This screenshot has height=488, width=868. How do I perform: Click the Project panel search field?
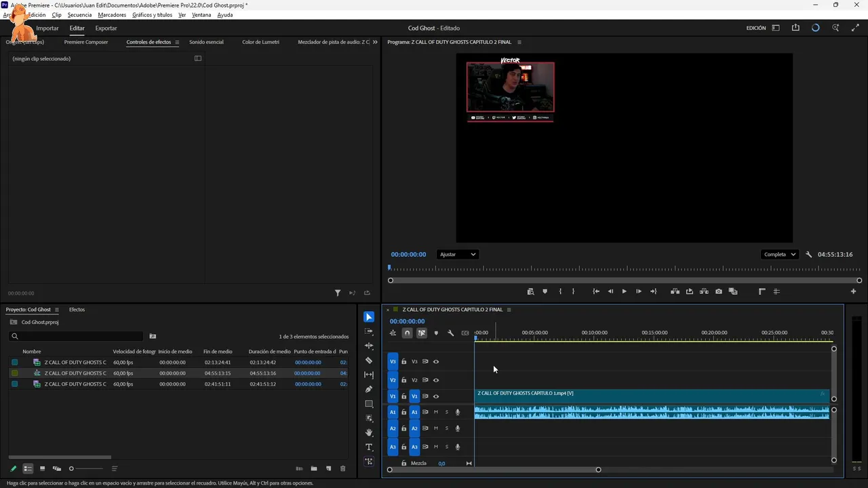coord(77,336)
